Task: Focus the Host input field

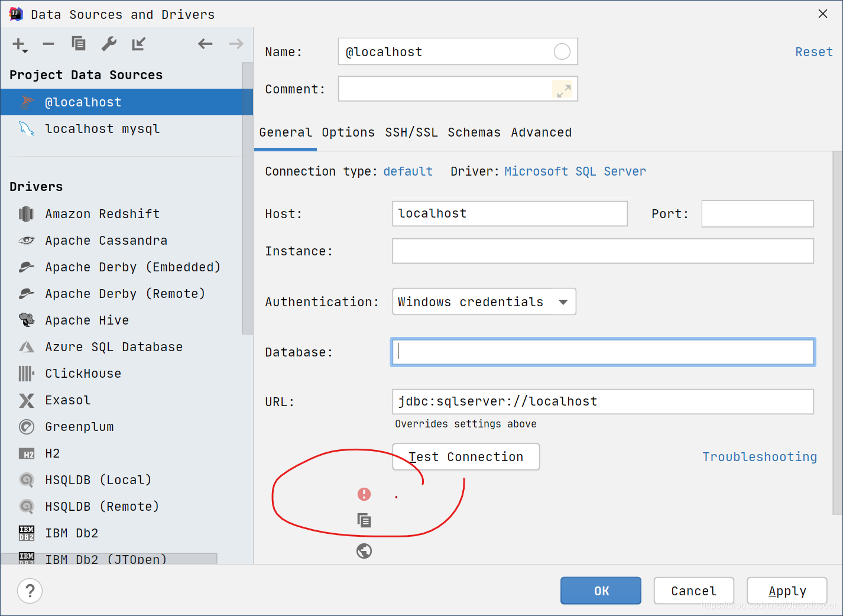Action: 510,213
